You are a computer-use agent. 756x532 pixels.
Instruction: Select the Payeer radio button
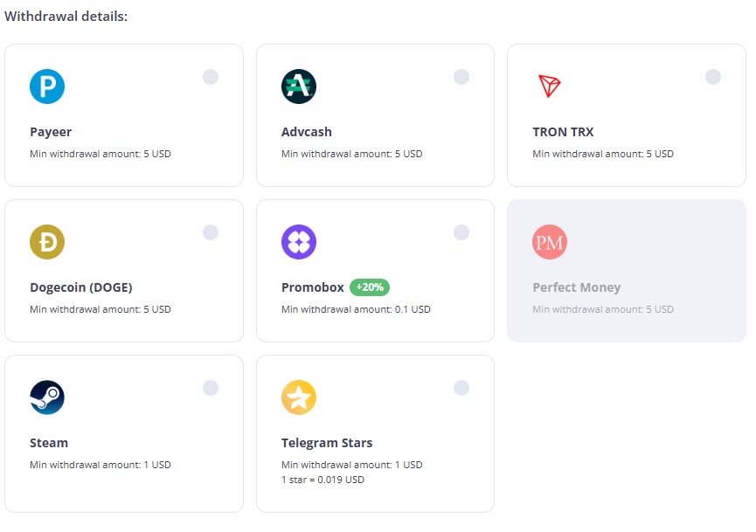(x=211, y=77)
